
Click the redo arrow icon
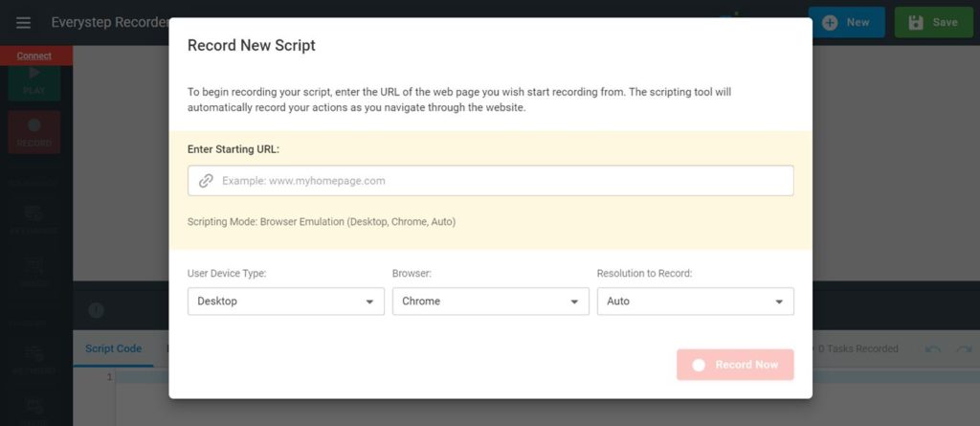coord(963,349)
